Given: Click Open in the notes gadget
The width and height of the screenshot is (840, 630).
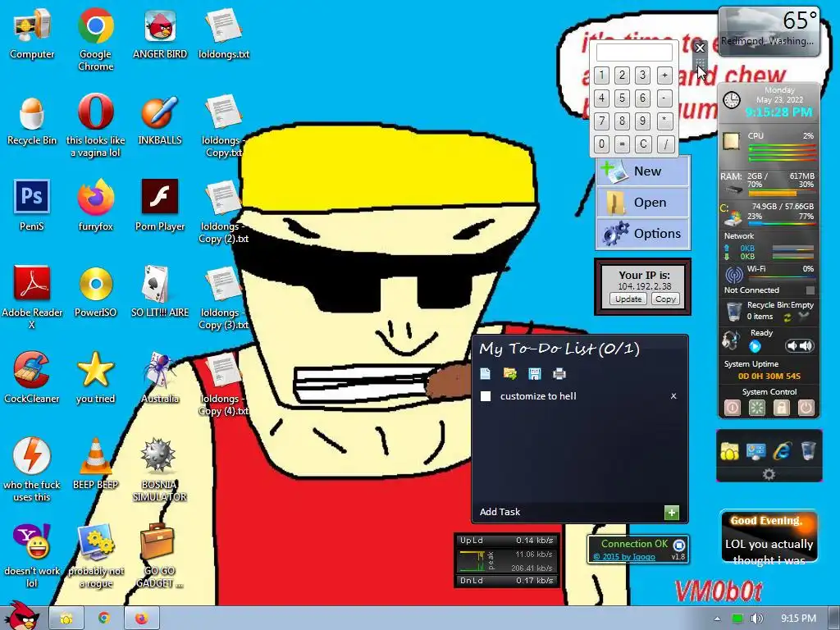Looking at the screenshot, I should point(642,203).
